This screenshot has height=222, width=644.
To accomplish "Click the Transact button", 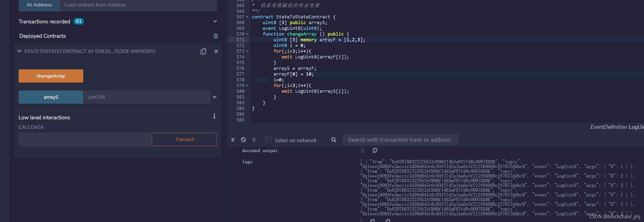I will 184,139.
